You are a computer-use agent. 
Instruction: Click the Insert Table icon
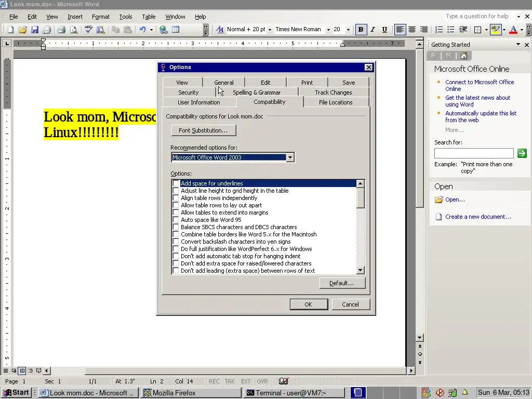click(x=176, y=30)
